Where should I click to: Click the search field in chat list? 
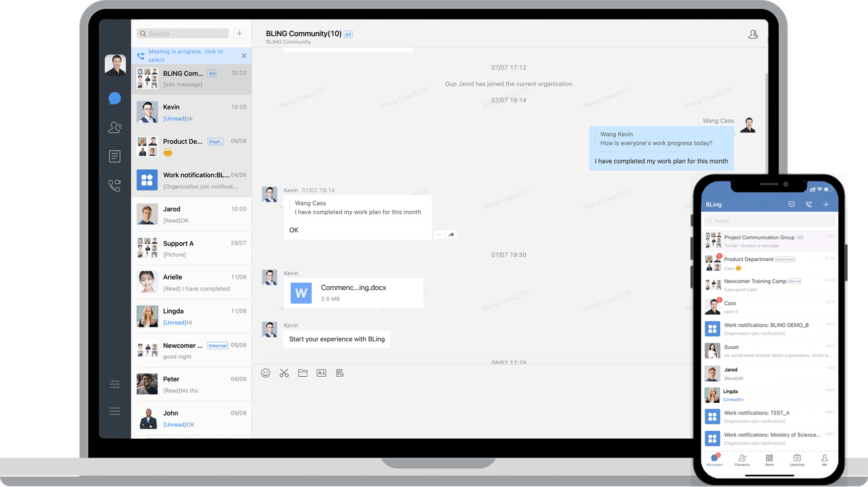pos(183,34)
